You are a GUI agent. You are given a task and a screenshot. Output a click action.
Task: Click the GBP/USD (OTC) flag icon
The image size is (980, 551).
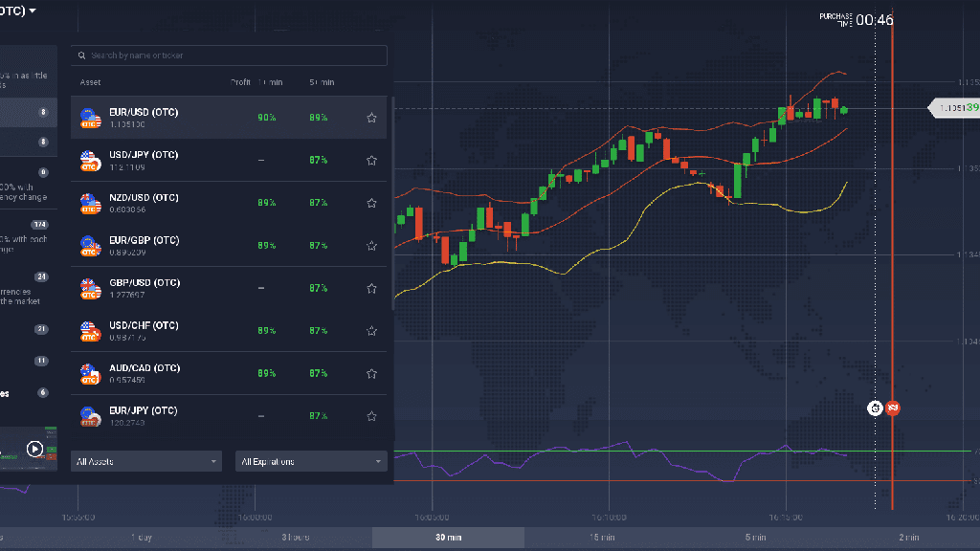click(91, 288)
